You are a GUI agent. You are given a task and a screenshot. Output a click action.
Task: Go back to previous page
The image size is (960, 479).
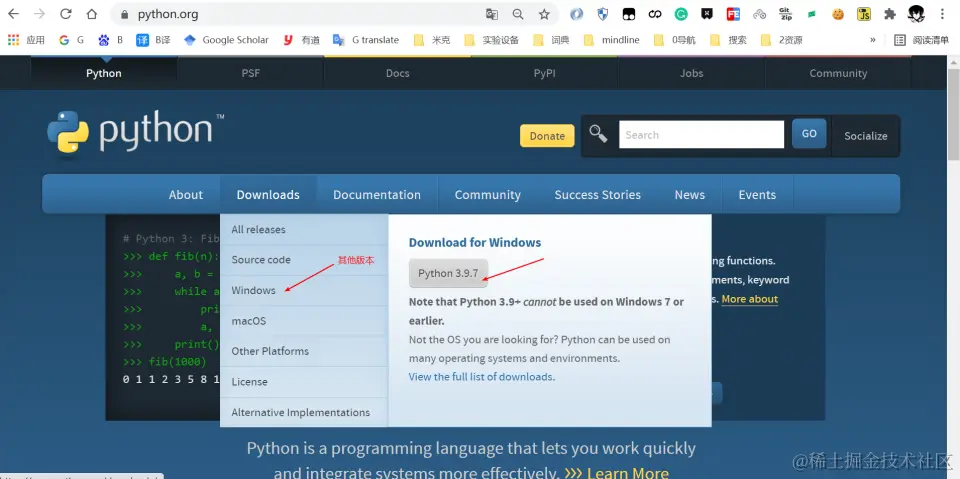tap(13, 14)
